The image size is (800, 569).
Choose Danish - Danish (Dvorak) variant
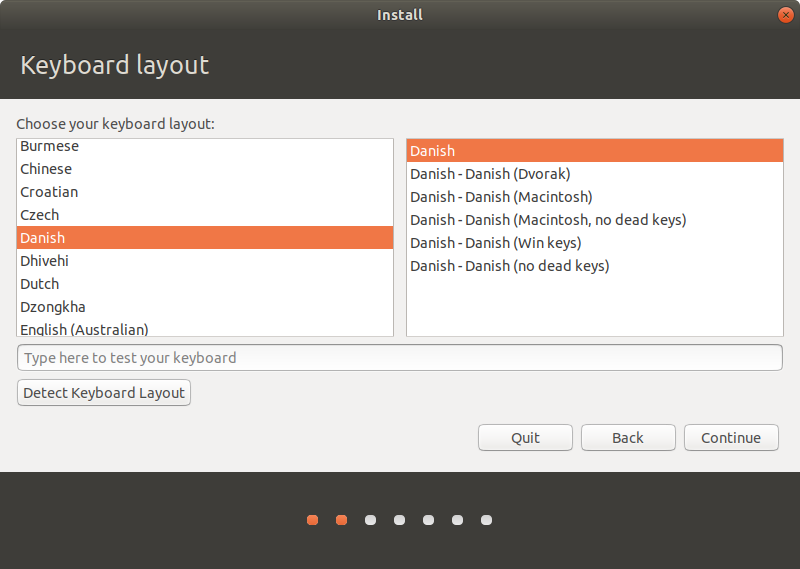click(x=594, y=174)
